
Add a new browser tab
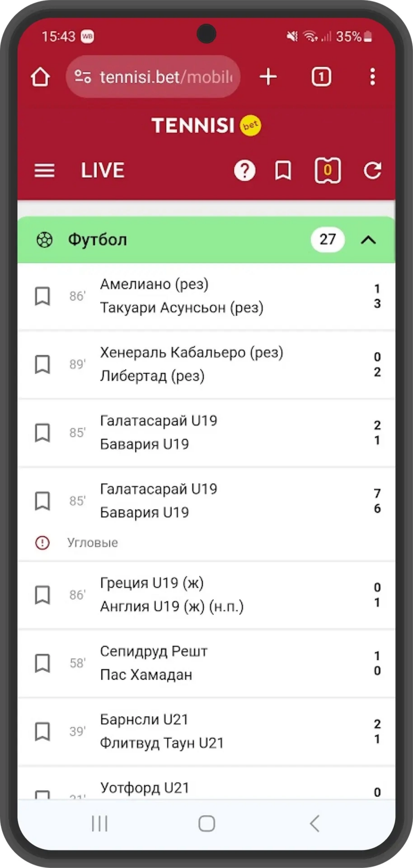click(268, 77)
